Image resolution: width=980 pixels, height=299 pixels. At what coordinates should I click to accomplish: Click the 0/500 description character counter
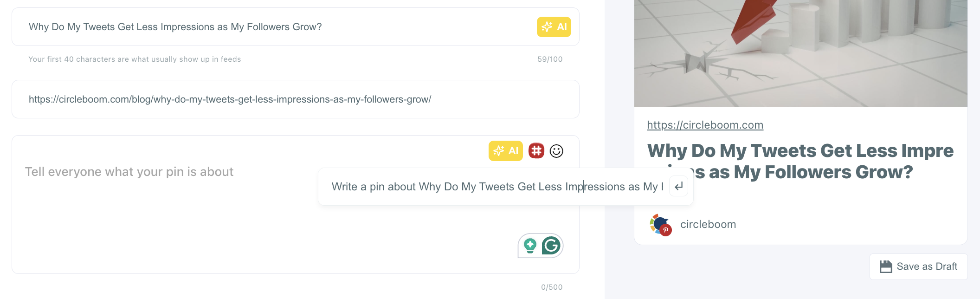pos(552,287)
